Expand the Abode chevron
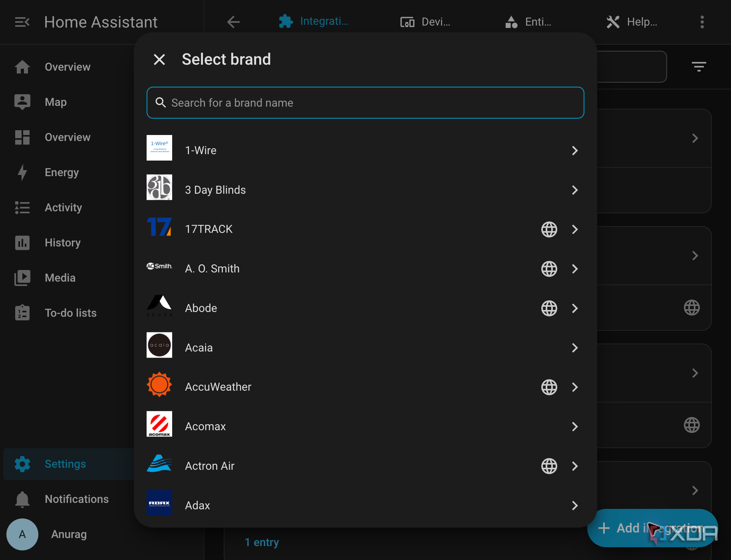The width and height of the screenshot is (731, 560). pos(575,308)
